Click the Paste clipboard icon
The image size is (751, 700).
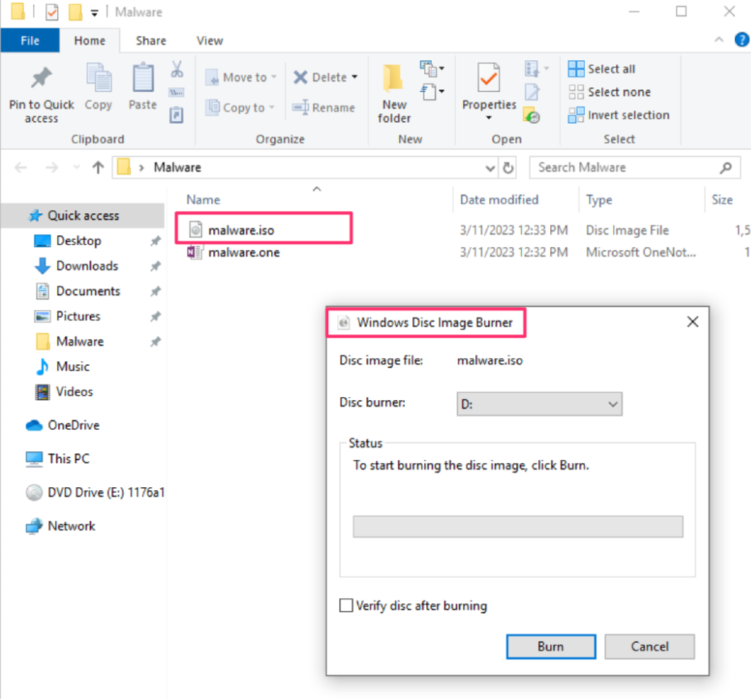coord(143,77)
